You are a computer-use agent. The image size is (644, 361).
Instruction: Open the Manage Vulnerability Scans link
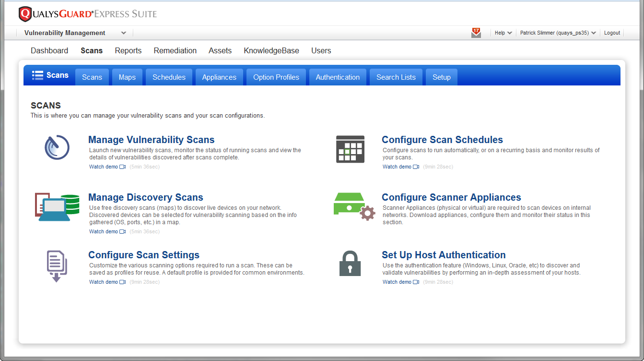click(152, 140)
